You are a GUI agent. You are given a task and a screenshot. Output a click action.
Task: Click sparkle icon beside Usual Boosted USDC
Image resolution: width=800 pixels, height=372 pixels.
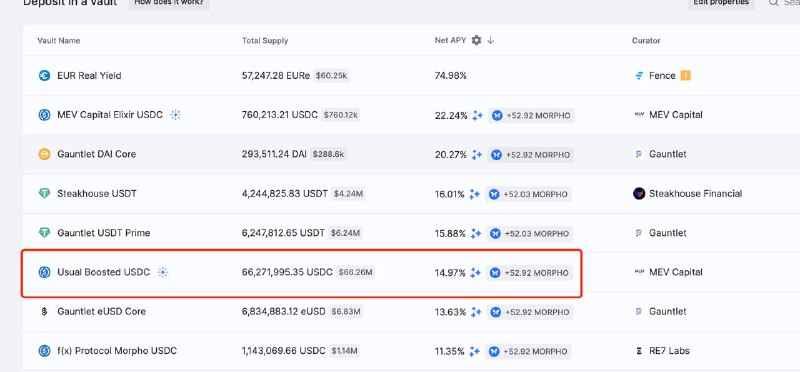pos(163,272)
